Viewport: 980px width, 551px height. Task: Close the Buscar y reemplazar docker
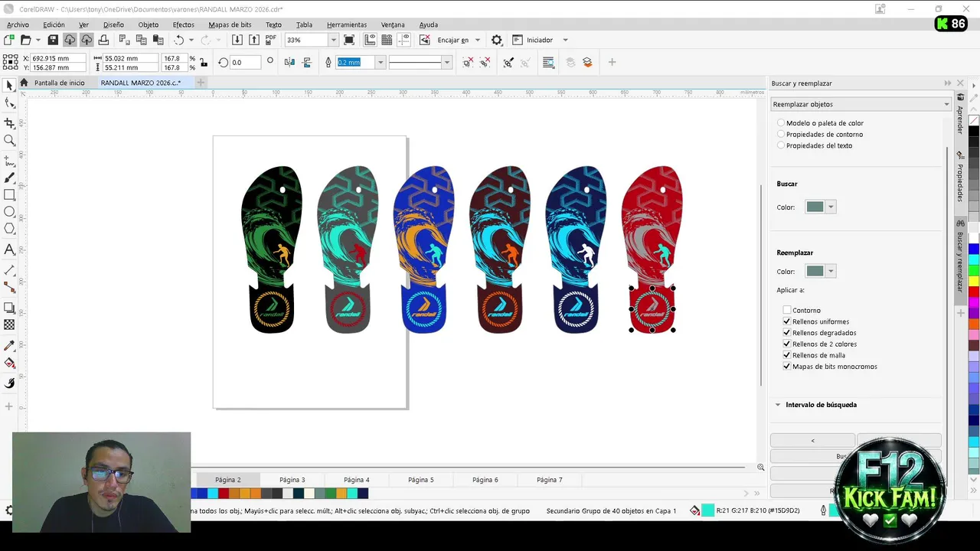click(x=960, y=83)
